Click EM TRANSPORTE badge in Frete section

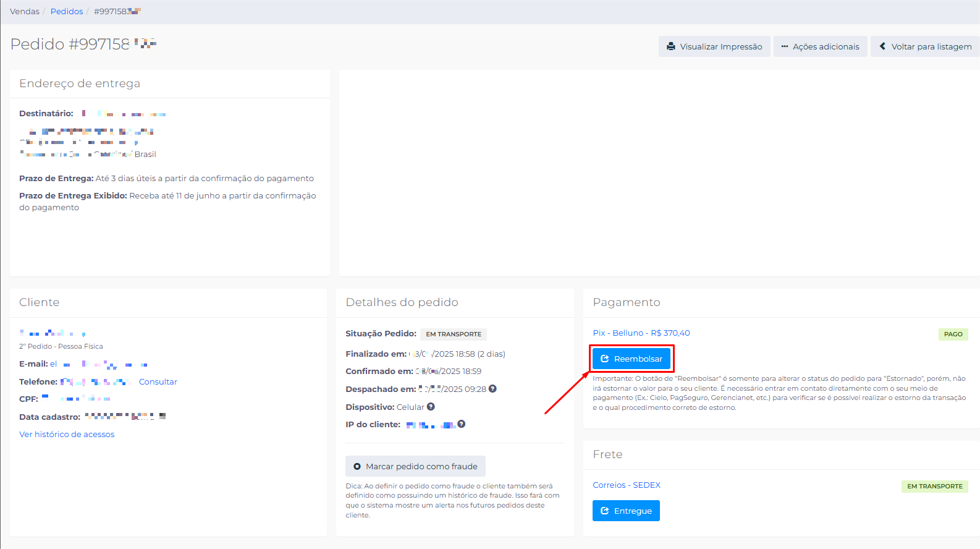(934, 486)
